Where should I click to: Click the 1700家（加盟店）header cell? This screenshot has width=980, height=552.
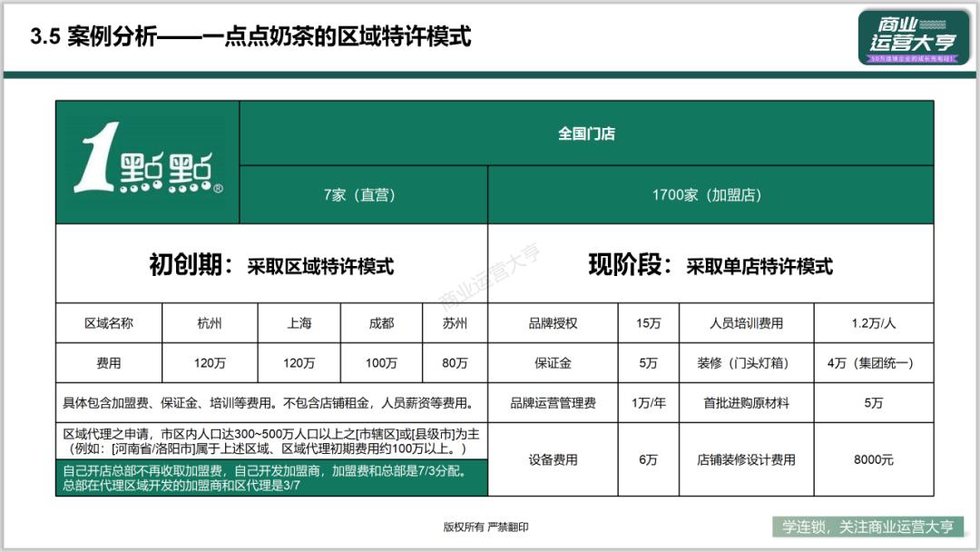click(x=708, y=192)
